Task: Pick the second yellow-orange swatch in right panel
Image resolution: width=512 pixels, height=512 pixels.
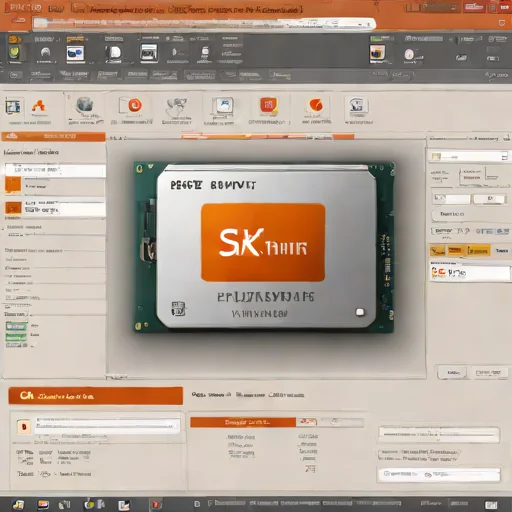Action: tap(455, 251)
